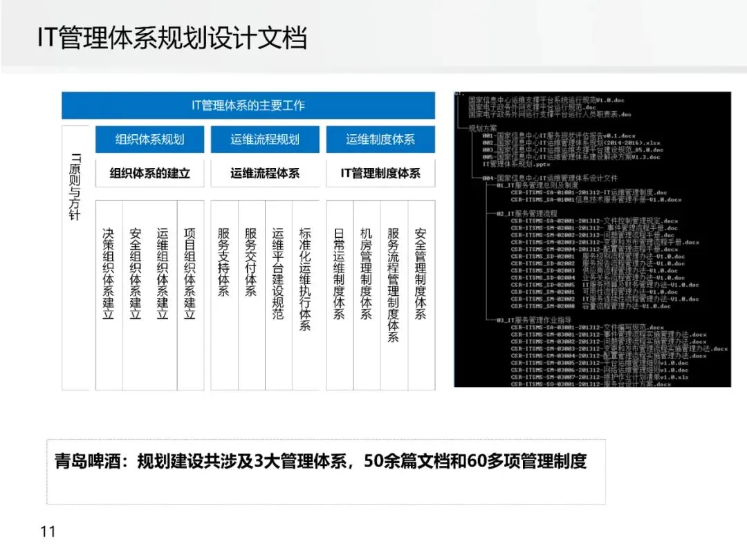Screen dimensions: 747x560
Task: Click the file "002_国家信息中心IT运维管理体系规划(2014-2016).xlsx"
Action: pos(571,142)
